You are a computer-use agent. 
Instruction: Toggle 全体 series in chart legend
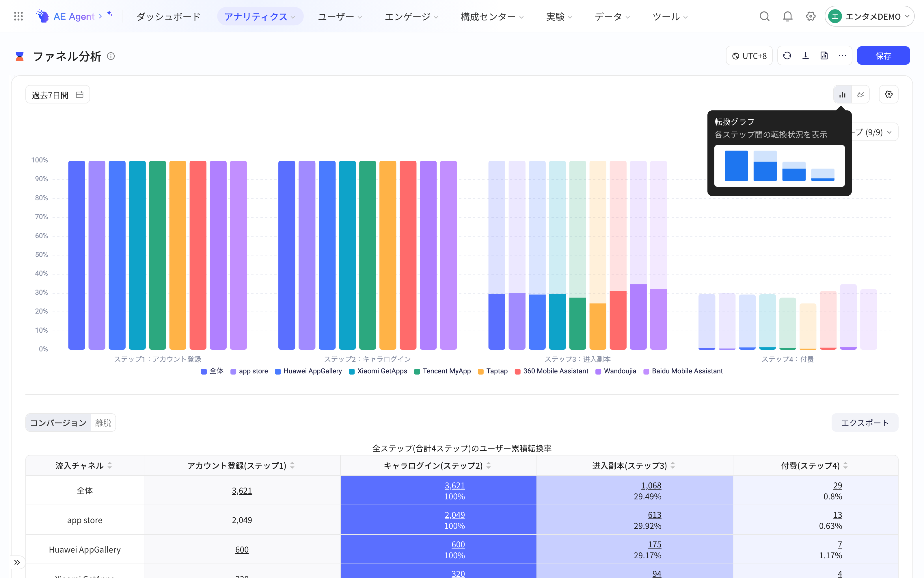tap(212, 371)
